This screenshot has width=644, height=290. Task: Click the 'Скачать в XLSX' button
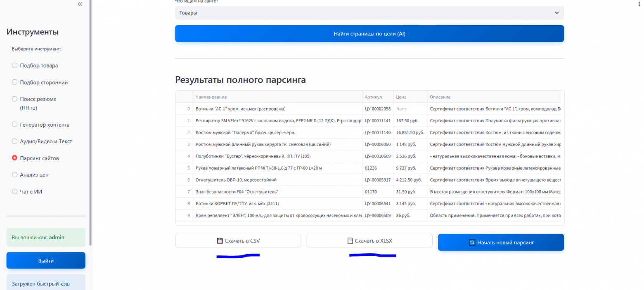369,241
